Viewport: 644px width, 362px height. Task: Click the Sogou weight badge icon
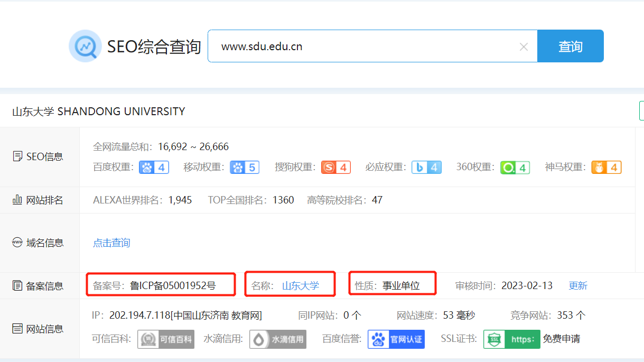coord(336,168)
